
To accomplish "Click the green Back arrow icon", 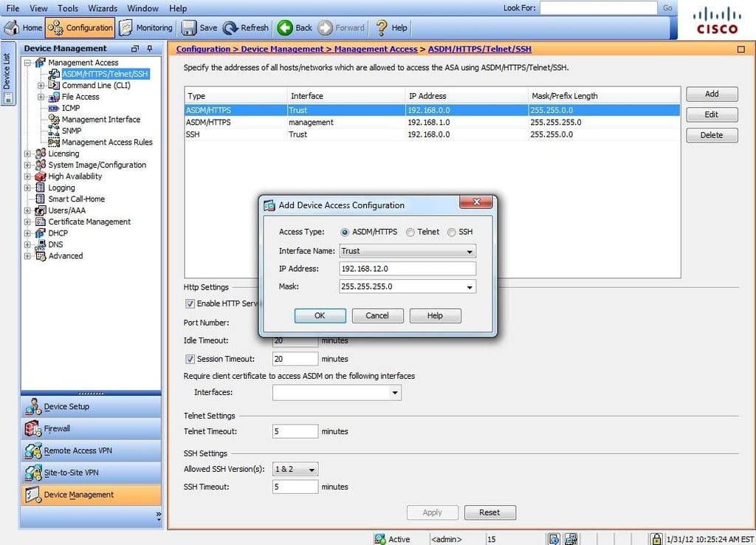I will click(284, 27).
